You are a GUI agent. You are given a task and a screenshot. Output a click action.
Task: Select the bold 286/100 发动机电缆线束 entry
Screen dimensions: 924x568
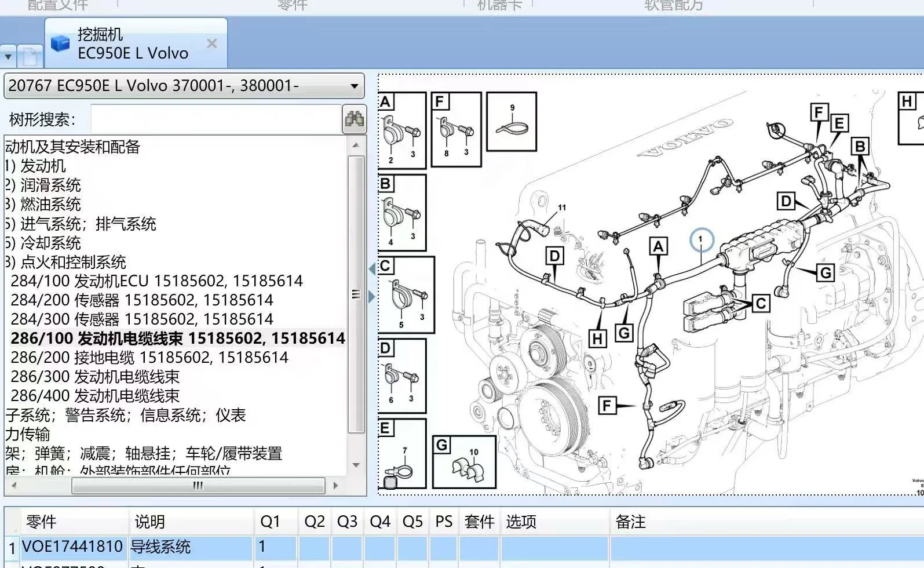click(178, 338)
